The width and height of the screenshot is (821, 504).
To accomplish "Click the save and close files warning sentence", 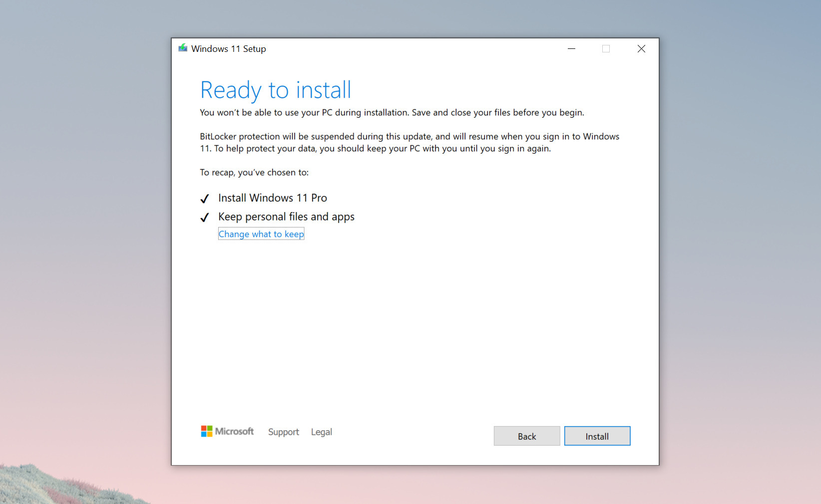I will [x=392, y=112].
